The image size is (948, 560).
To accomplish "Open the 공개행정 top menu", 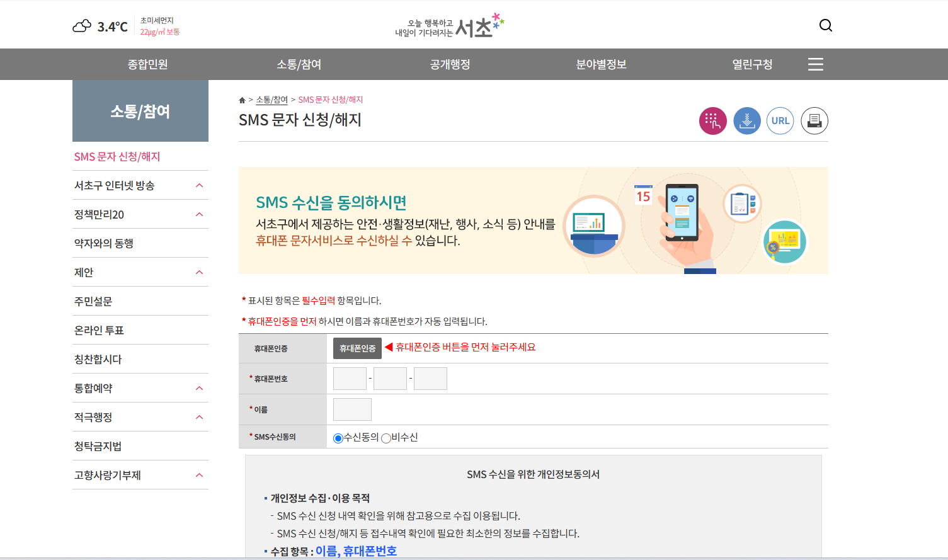I will [x=450, y=64].
